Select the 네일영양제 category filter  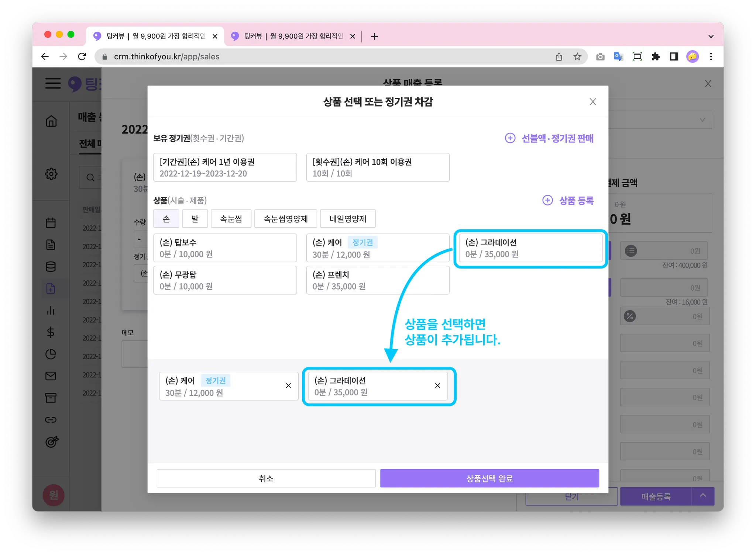pos(347,219)
